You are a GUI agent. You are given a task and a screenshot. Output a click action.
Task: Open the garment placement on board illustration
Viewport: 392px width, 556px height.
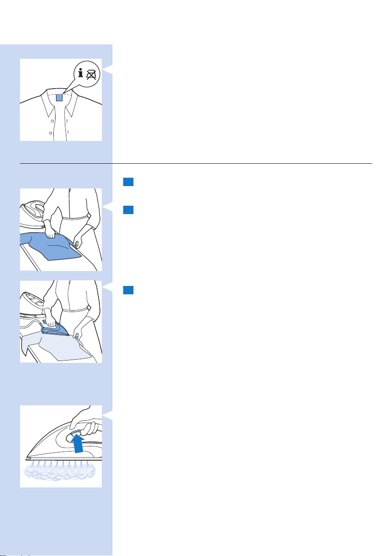pyautogui.click(x=61, y=230)
